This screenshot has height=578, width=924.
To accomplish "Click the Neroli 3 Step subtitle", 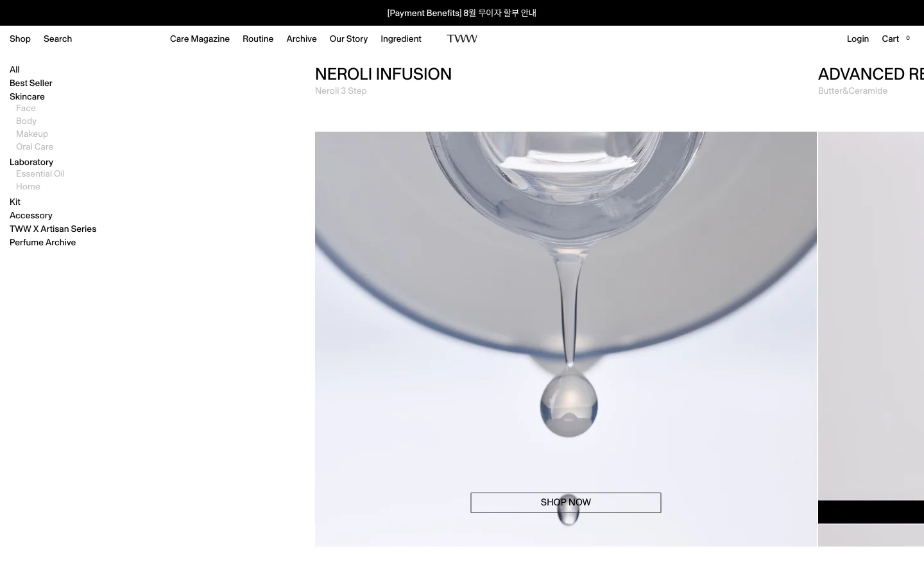I will point(341,91).
